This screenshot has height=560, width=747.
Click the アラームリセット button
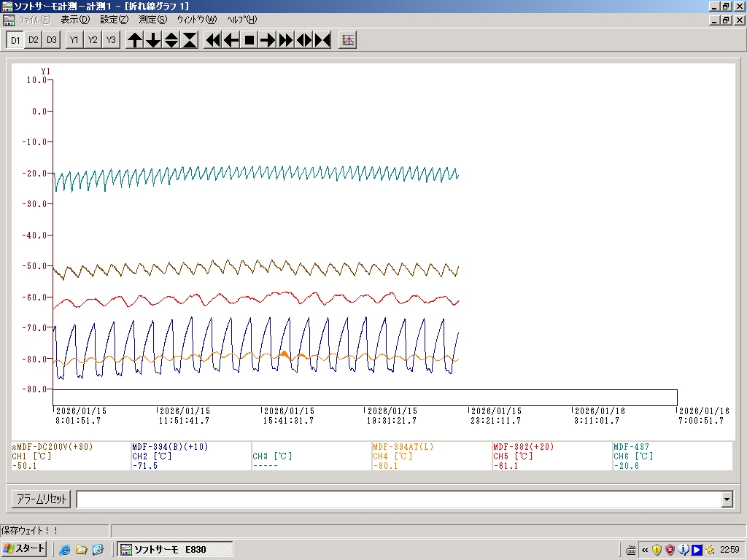click(42, 499)
